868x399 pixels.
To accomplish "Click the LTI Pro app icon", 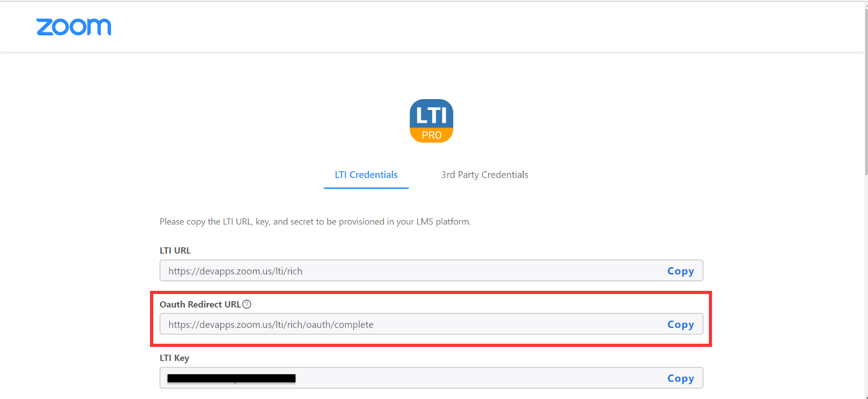I will pos(431,121).
